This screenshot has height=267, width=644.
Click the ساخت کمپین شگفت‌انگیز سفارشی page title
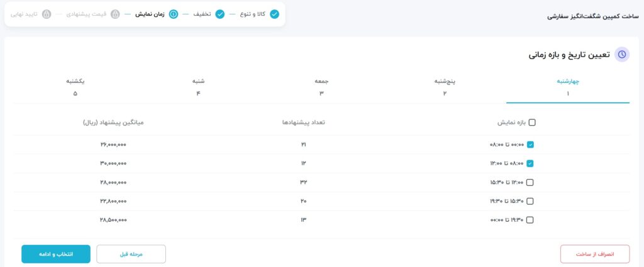click(592, 17)
